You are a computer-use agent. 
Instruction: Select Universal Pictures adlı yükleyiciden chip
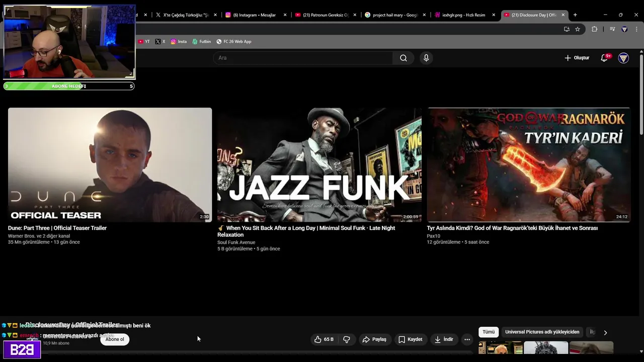542,332
